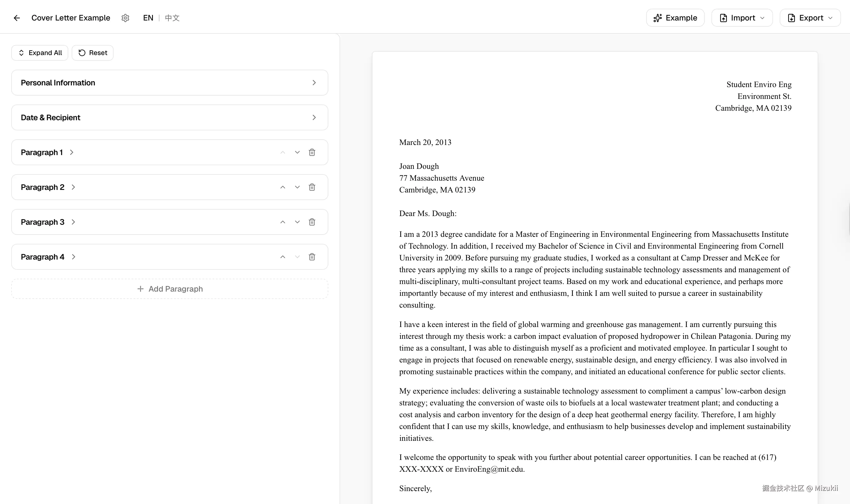Image resolution: width=850 pixels, height=504 pixels.
Task: Add a new paragraph
Action: (x=169, y=289)
